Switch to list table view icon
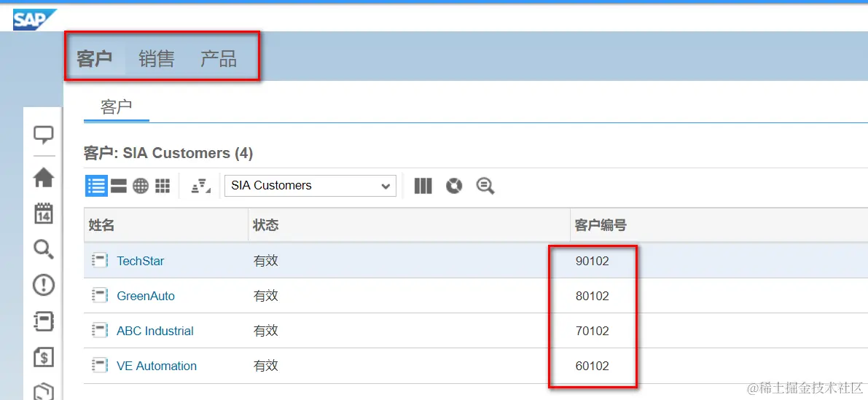Screen dimensions: 868x400 96,185
